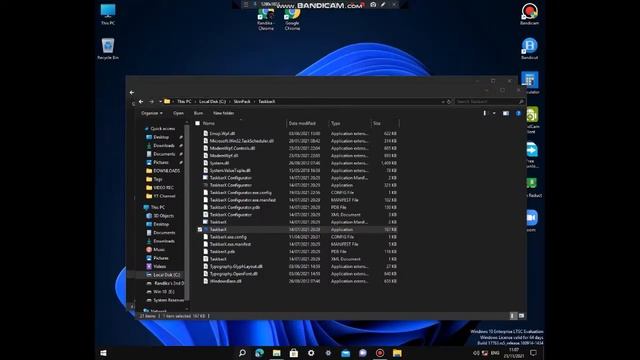Open the DOWNLOADS folder in Quick access
640x360 pixels.
[166, 171]
